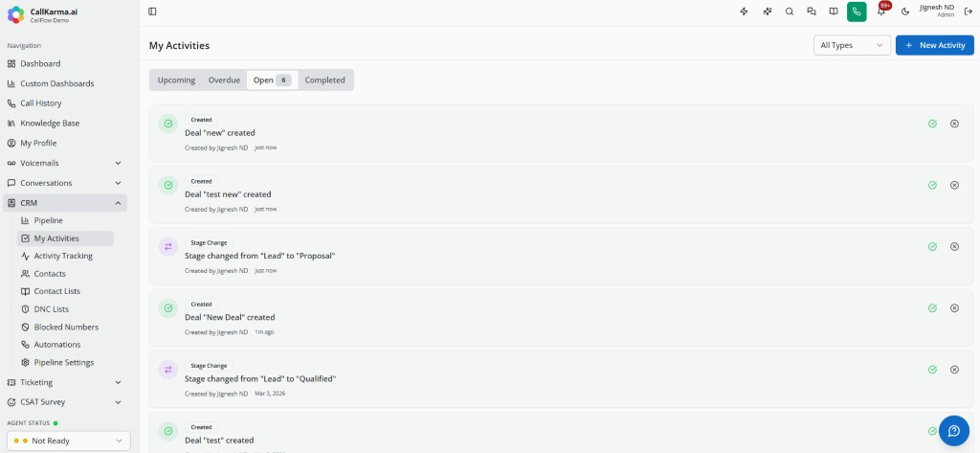This screenshot has width=980, height=453.
Task: Open Pipeline under CRM
Action: (65, 220)
